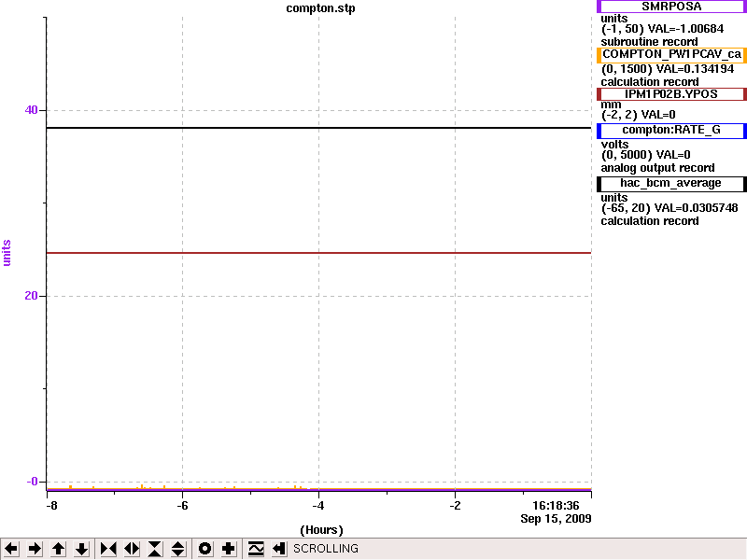This screenshot has width=747, height=560.
Task: Click the (-2, 2) VAL=0 readout
Action: pyautogui.click(x=639, y=114)
